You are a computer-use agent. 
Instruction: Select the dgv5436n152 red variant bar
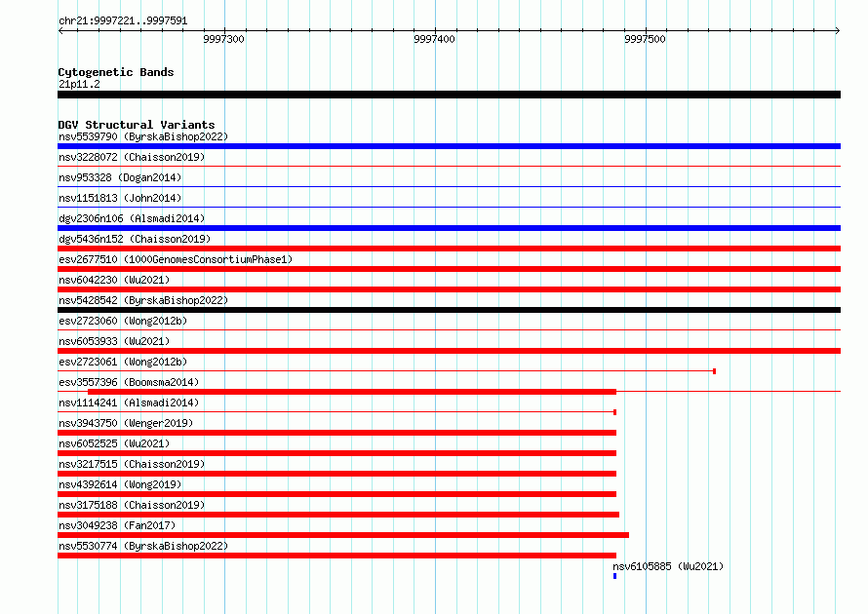(x=449, y=249)
